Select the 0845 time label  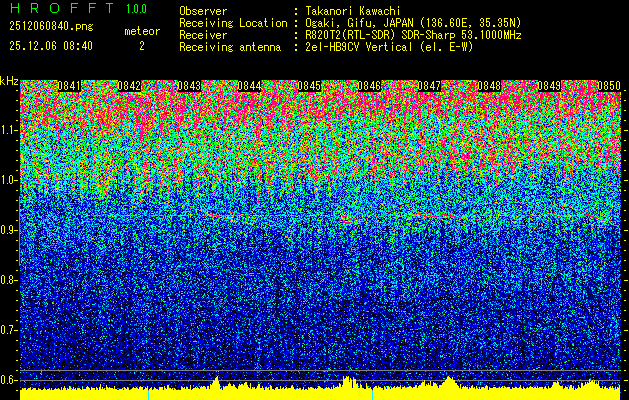click(309, 86)
